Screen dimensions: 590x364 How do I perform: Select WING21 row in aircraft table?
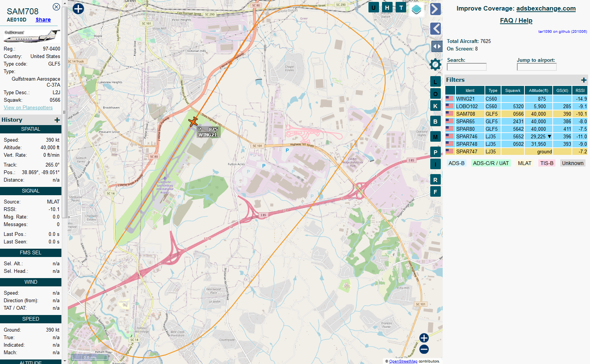(x=516, y=99)
